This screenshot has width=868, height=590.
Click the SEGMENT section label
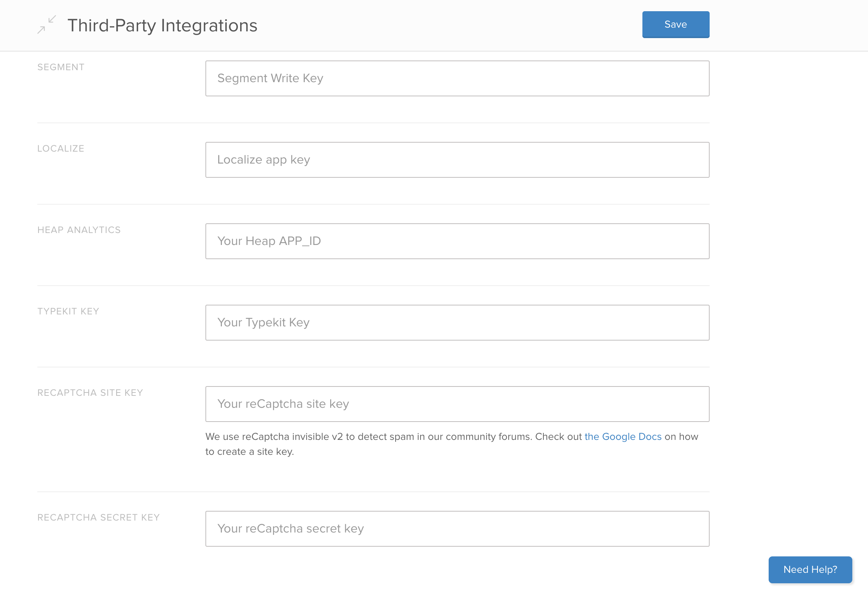pyautogui.click(x=61, y=67)
